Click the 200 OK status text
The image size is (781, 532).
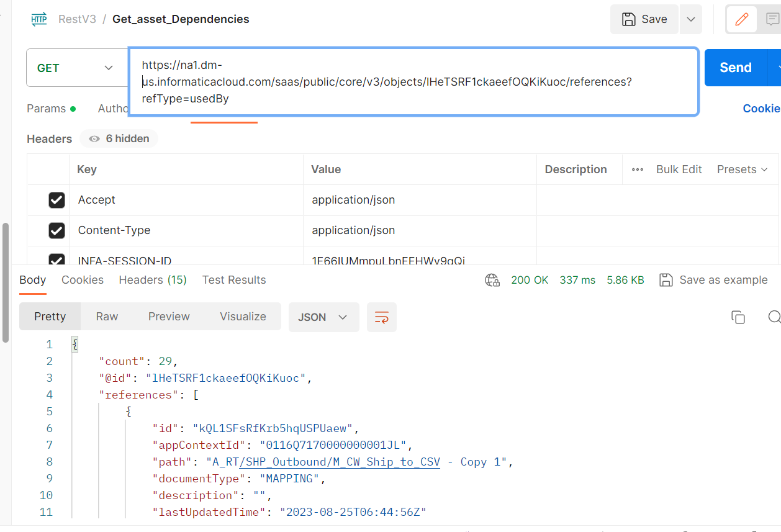(530, 280)
